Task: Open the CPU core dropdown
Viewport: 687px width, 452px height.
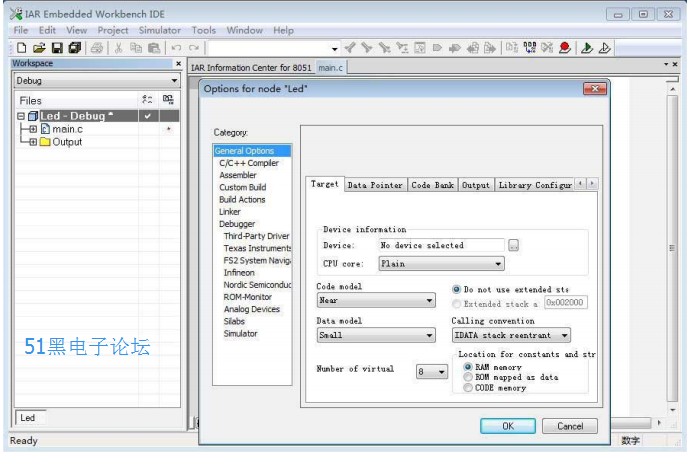Action: 441,264
